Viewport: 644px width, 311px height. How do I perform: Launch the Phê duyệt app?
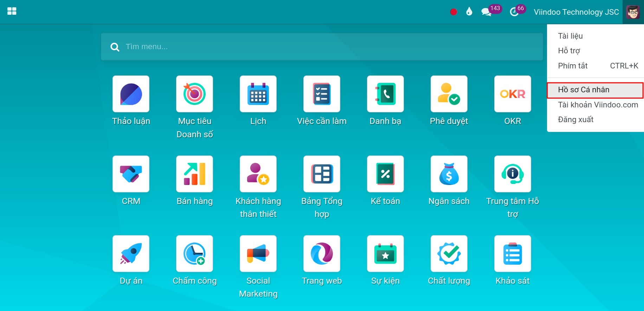pyautogui.click(x=449, y=94)
